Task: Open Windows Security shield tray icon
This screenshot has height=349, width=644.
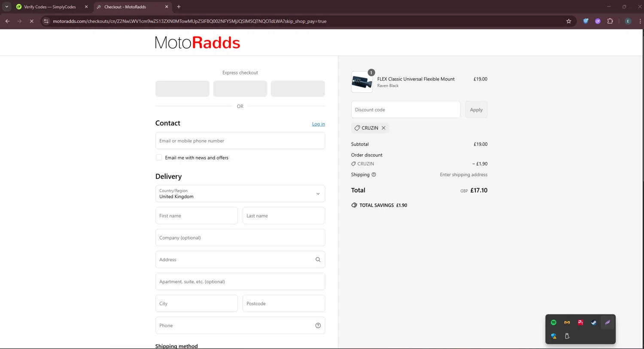Action: coord(554,336)
